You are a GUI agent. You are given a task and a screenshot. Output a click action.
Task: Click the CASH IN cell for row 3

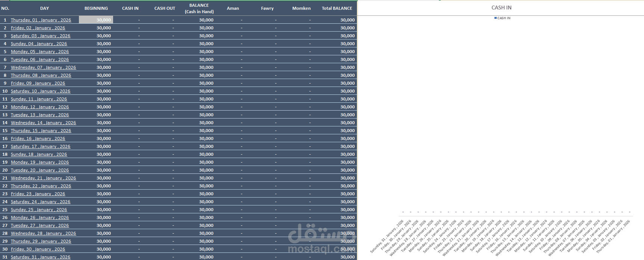click(130, 36)
